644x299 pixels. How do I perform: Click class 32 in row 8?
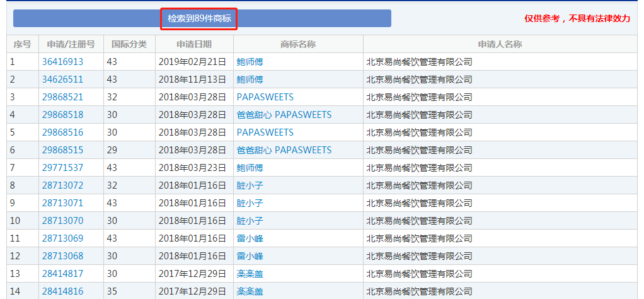112,185
